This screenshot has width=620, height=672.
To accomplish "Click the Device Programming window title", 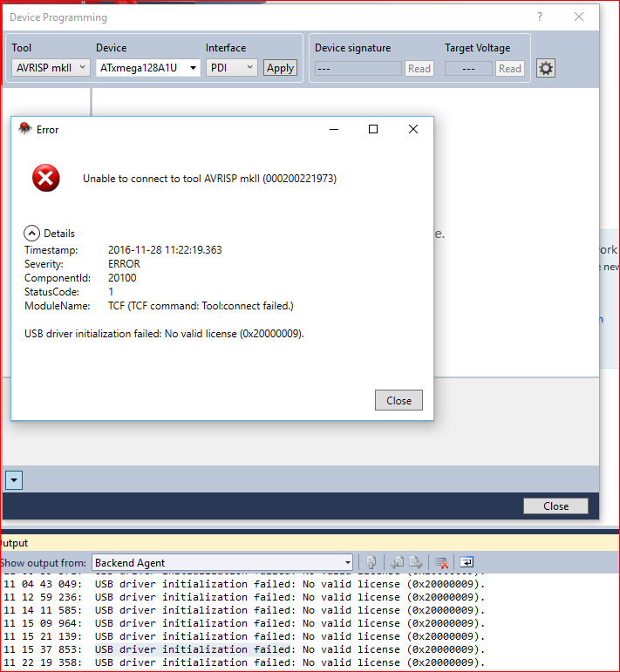I will (58, 17).
